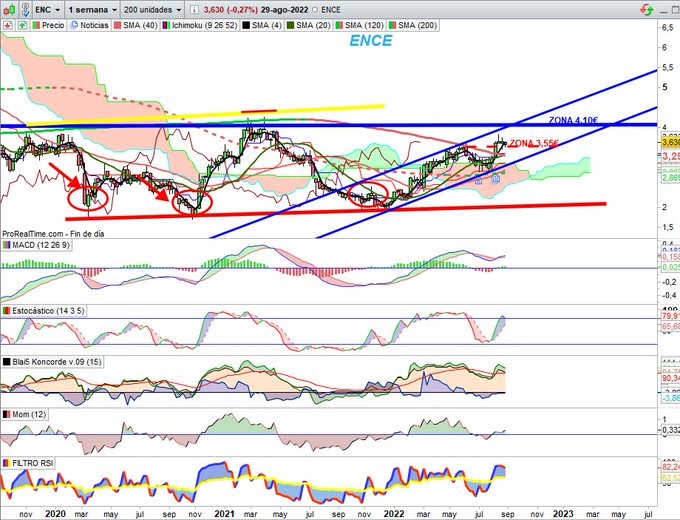Click the red-green sync arrows icon
The image size is (680, 520).
pyautogui.click(x=647, y=9)
